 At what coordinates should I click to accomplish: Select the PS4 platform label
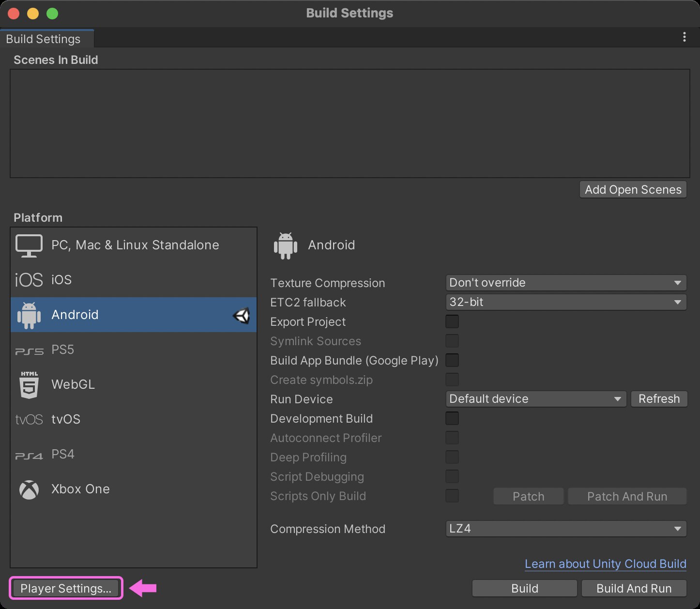click(x=62, y=454)
